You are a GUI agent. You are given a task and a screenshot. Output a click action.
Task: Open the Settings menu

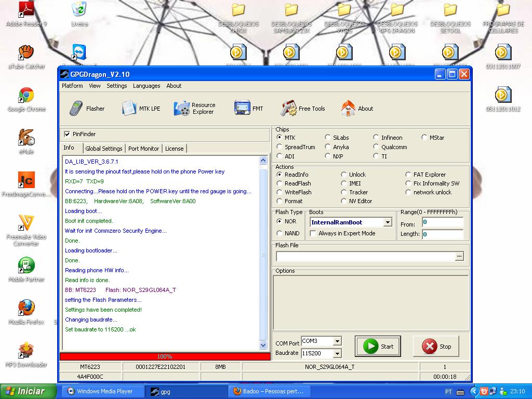(x=117, y=86)
